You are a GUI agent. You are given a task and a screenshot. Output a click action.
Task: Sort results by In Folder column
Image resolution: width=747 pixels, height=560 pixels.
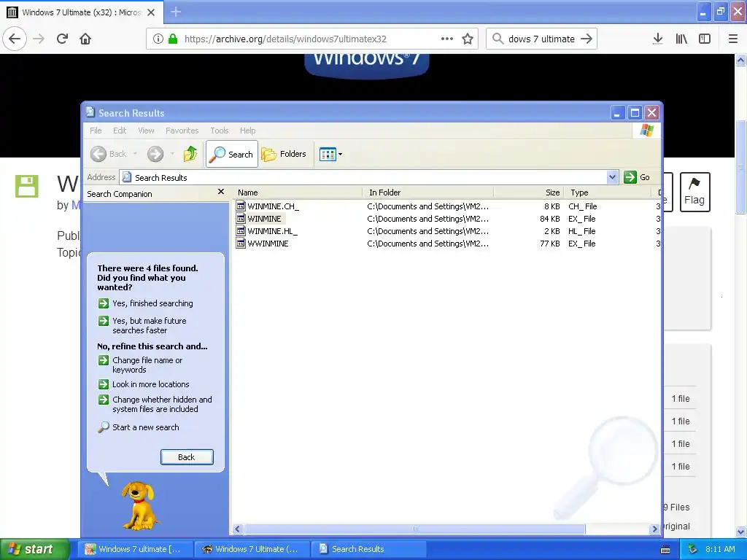point(427,192)
